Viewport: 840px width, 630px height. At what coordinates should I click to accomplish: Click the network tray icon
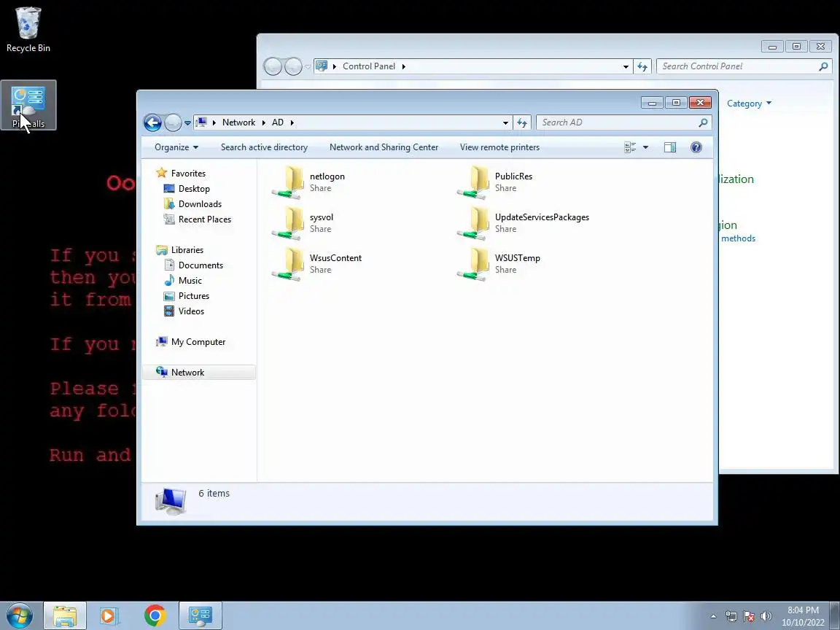tap(731, 616)
